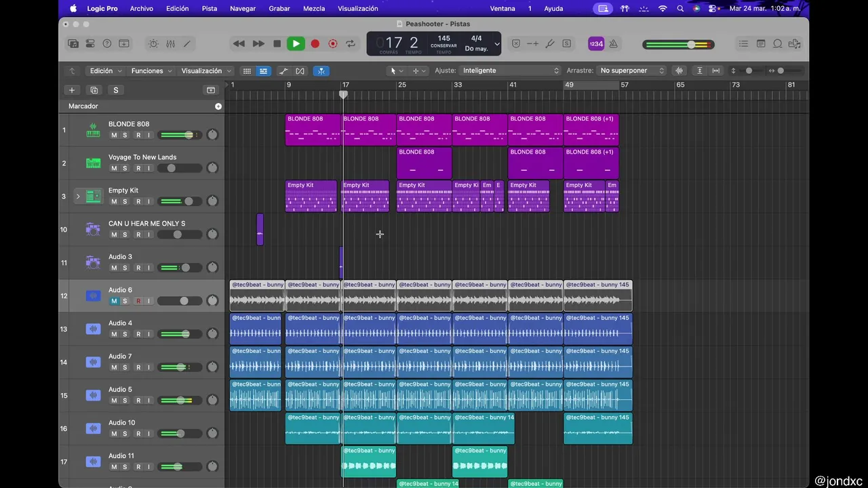Open Smart Controls
The image size is (868, 488).
(x=153, y=43)
